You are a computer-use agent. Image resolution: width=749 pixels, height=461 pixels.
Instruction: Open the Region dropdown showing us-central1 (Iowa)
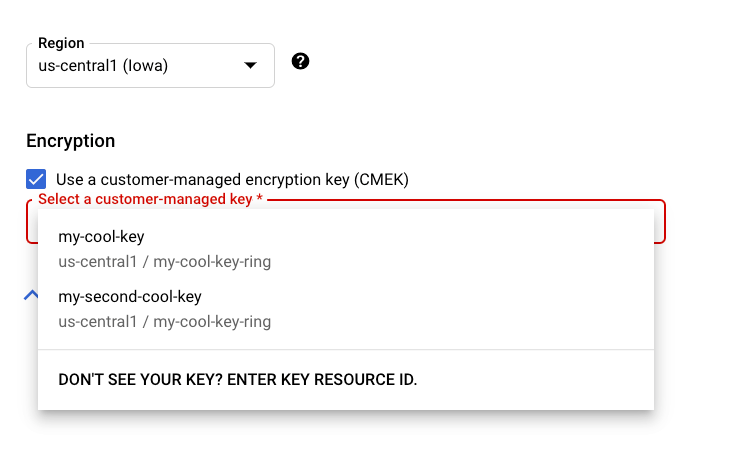pos(150,66)
